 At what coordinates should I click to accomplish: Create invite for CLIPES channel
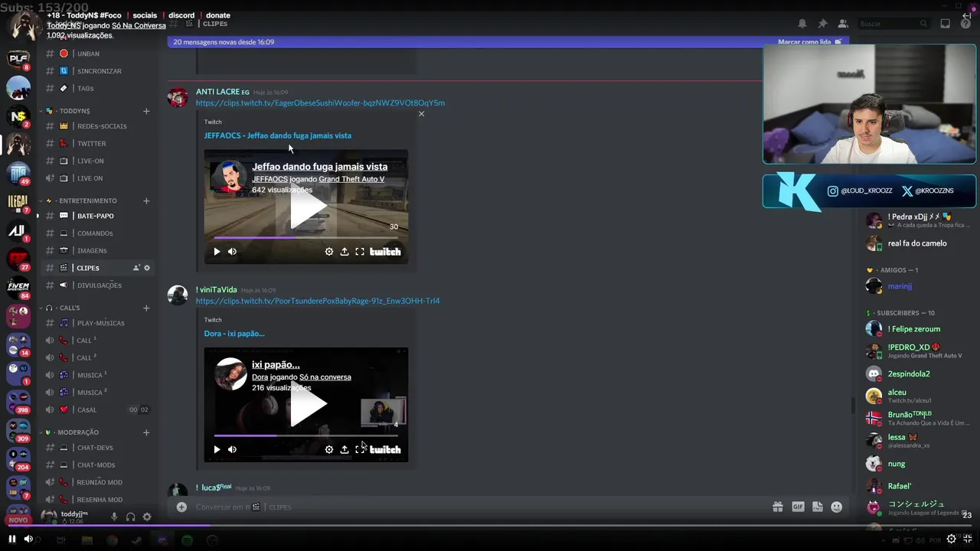tap(136, 268)
